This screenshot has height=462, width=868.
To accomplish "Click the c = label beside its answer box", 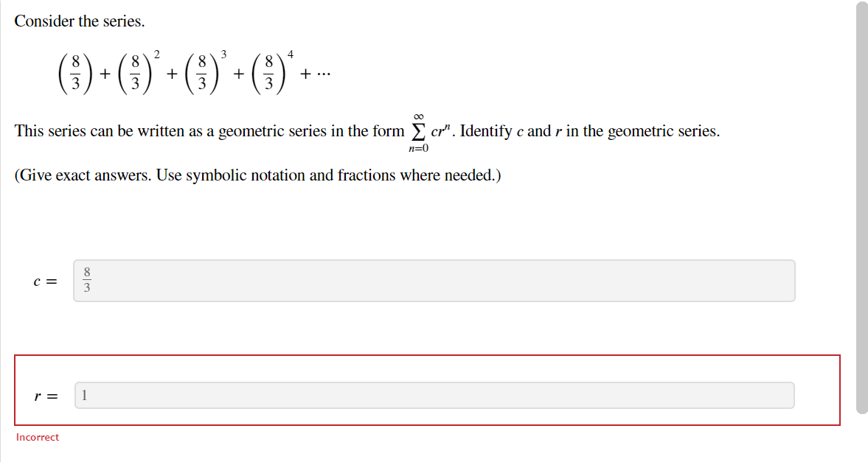I will (45, 281).
